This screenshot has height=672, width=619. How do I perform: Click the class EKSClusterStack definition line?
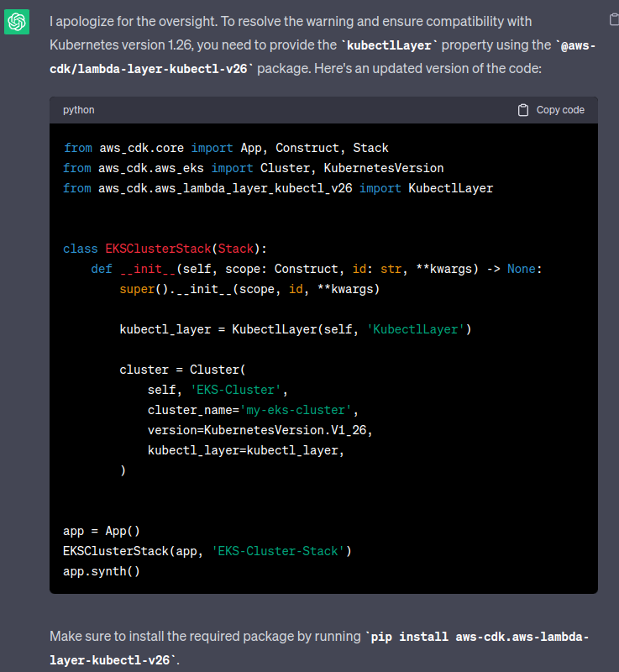tap(165, 249)
